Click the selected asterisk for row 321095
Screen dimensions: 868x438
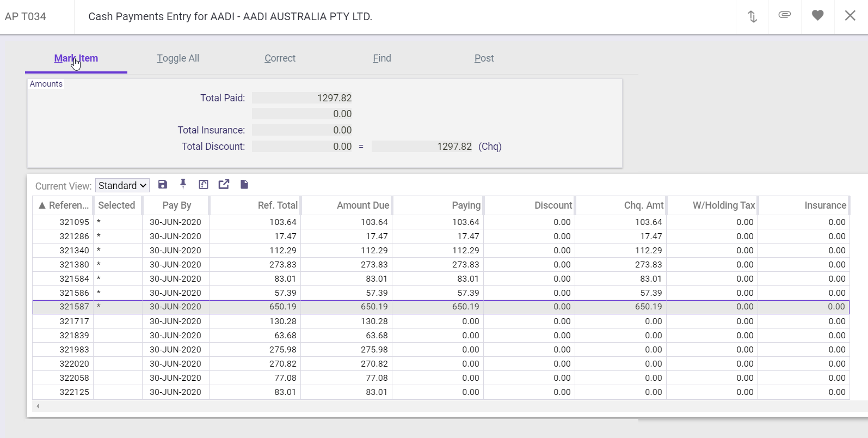[x=99, y=222]
